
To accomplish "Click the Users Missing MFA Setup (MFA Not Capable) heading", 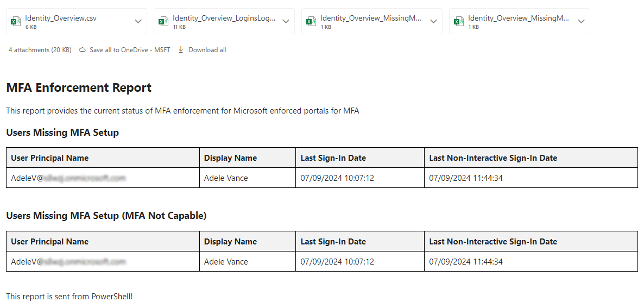I will pos(106,216).
